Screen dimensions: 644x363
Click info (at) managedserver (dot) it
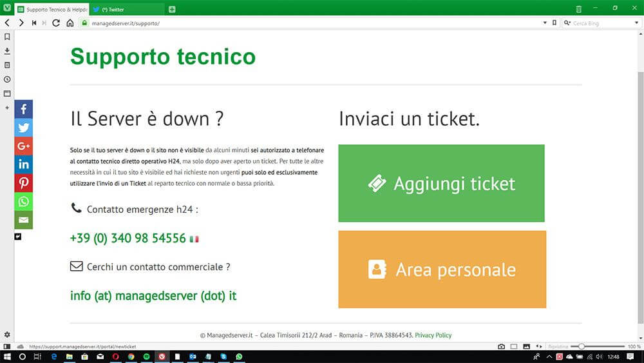pyautogui.click(x=153, y=295)
